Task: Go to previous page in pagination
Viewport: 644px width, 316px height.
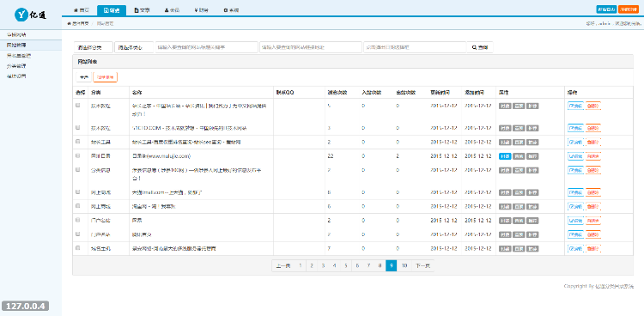Action: (x=283, y=266)
